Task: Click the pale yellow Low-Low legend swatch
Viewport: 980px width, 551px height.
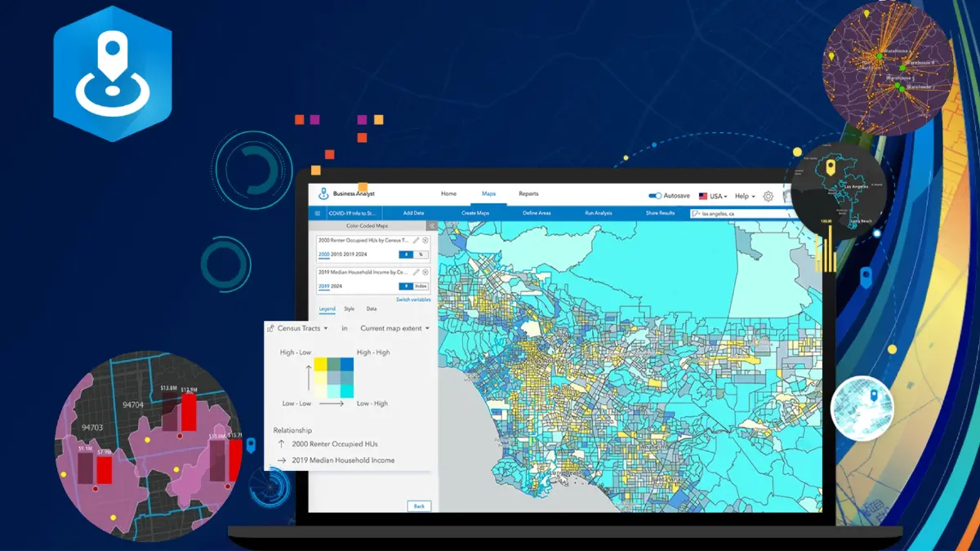Action: pyautogui.click(x=322, y=391)
